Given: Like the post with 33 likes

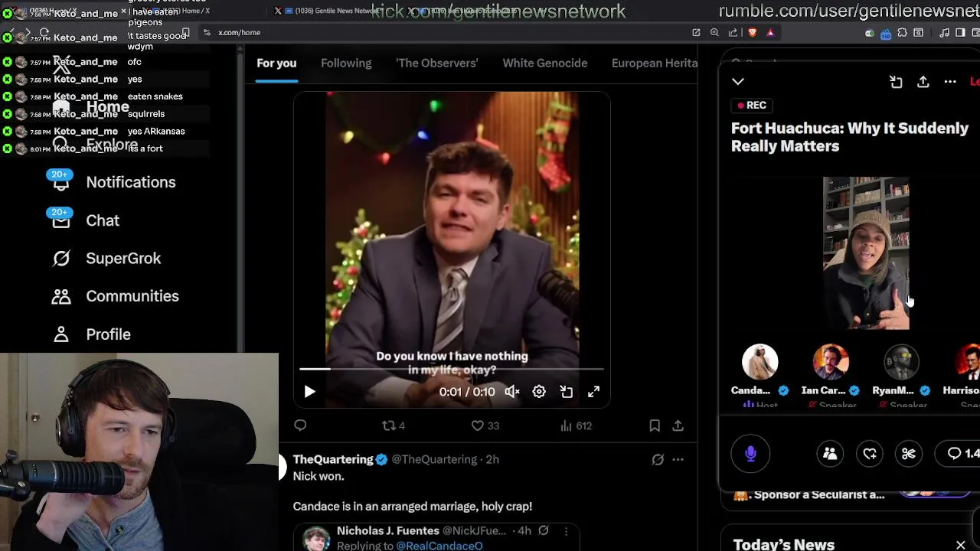Looking at the screenshot, I should pyautogui.click(x=485, y=425).
